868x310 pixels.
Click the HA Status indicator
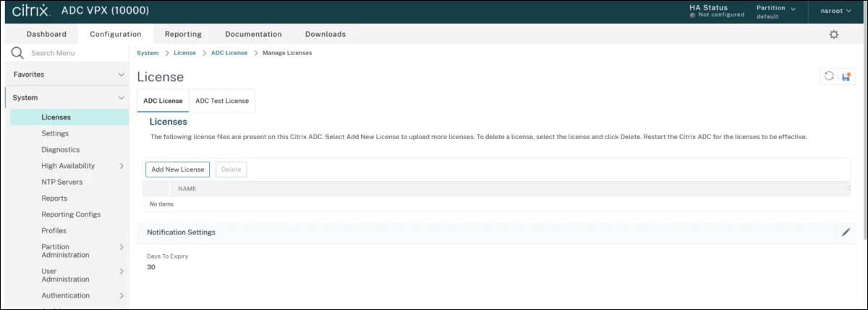click(x=718, y=11)
